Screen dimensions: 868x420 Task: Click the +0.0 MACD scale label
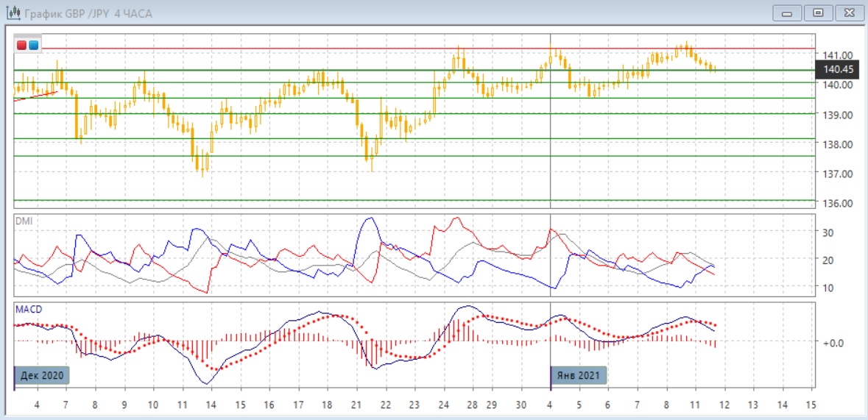click(x=833, y=343)
